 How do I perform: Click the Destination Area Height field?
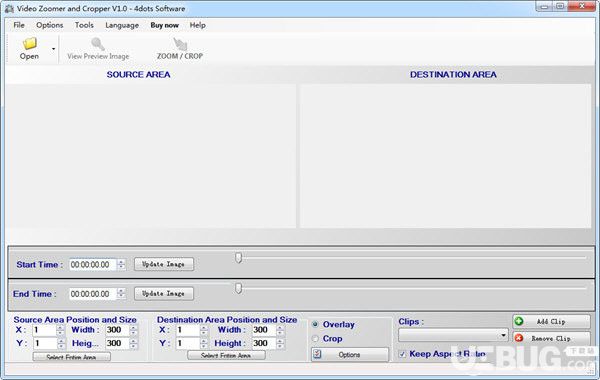click(x=264, y=344)
